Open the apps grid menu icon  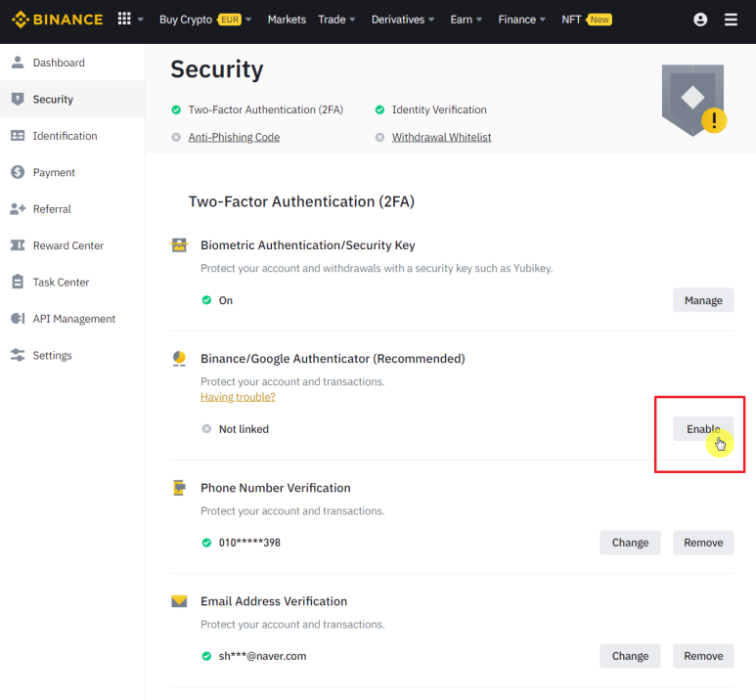(124, 20)
